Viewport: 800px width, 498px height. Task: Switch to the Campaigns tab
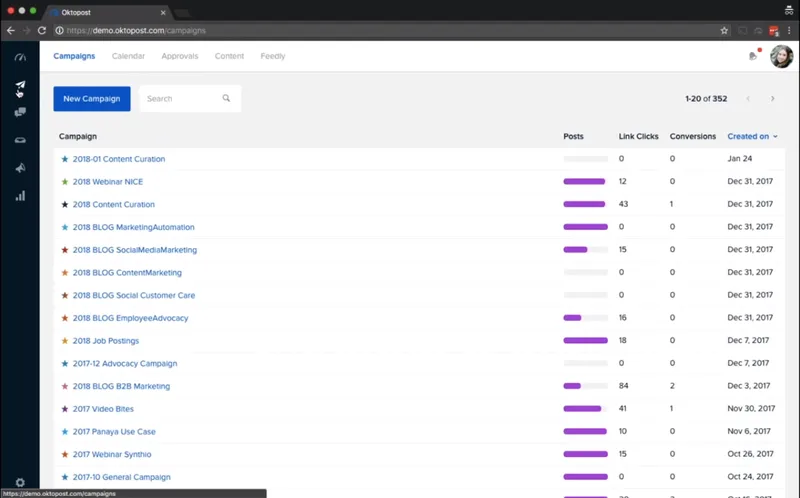coord(74,56)
